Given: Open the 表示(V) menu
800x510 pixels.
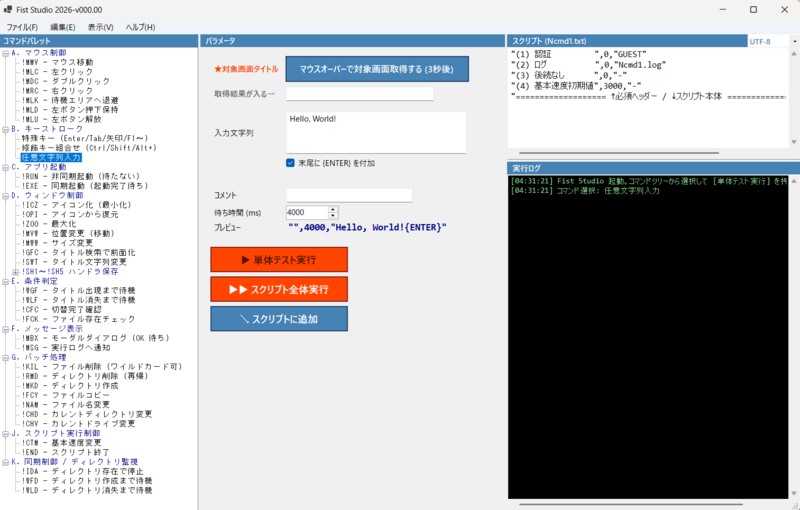Looking at the screenshot, I should click(101, 27).
